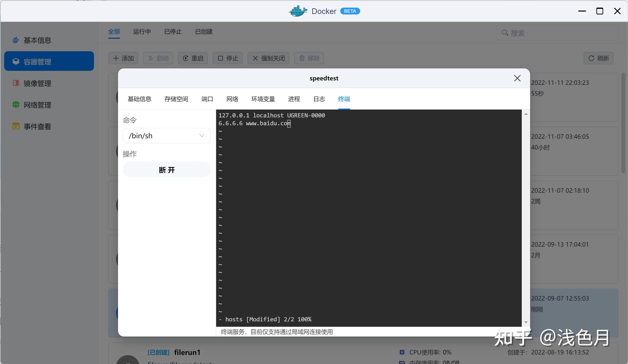This screenshot has height=364, width=628.
Task: Stop container with the 停止 button
Action: click(x=227, y=58)
